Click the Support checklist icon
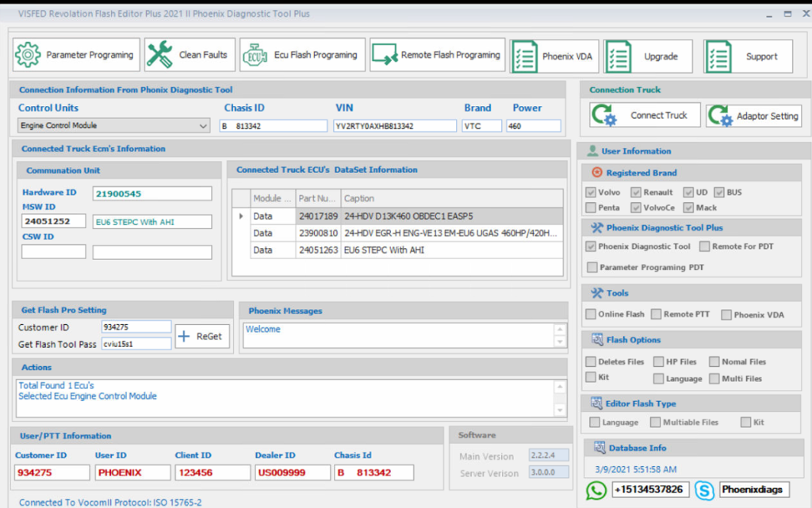Image resolution: width=812 pixels, height=508 pixels. (718, 56)
